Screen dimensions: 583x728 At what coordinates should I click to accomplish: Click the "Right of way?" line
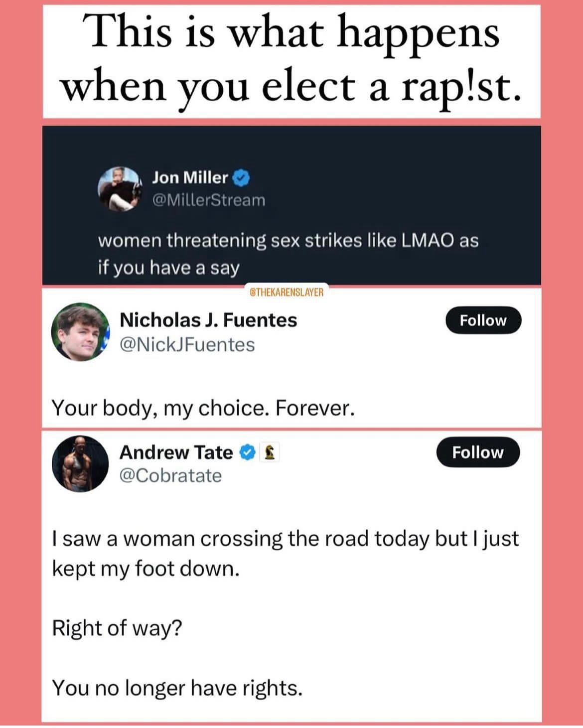point(118,628)
